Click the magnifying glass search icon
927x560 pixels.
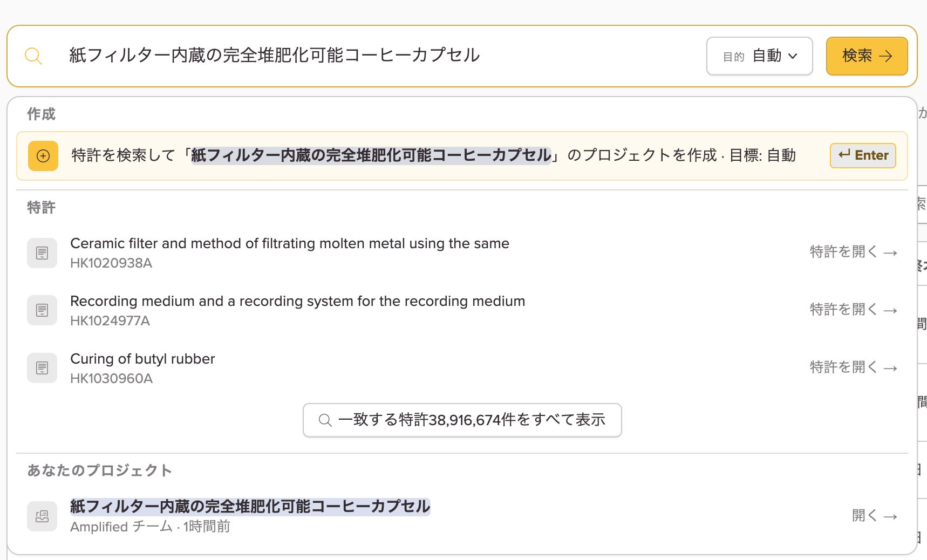(33, 56)
